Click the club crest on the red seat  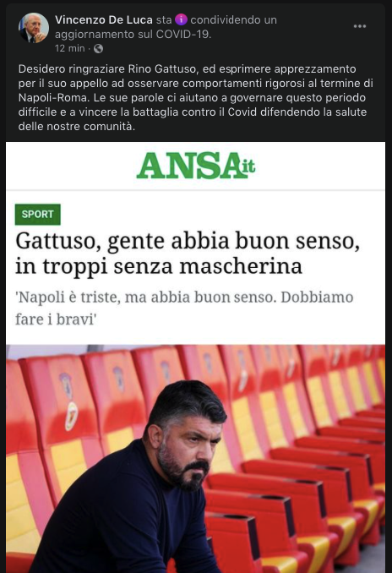71,416
